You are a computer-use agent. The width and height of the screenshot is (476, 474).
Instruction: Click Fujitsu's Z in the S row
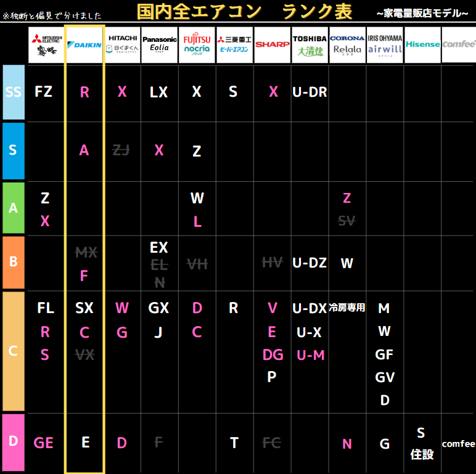pos(197,151)
